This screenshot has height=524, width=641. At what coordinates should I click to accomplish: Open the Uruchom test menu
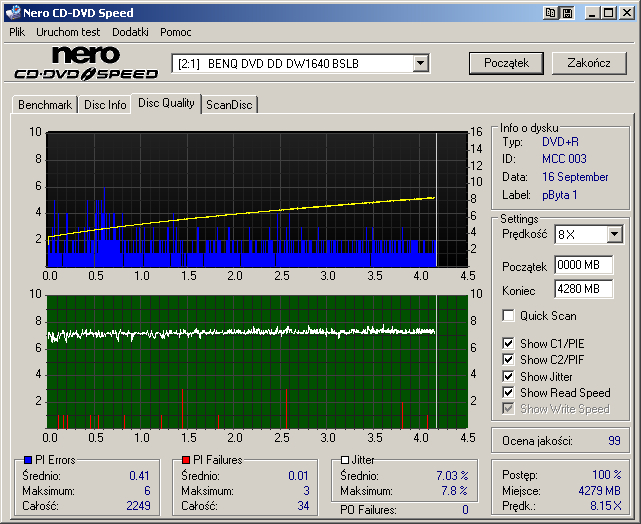pyautogui.click(x=68, y=32)
